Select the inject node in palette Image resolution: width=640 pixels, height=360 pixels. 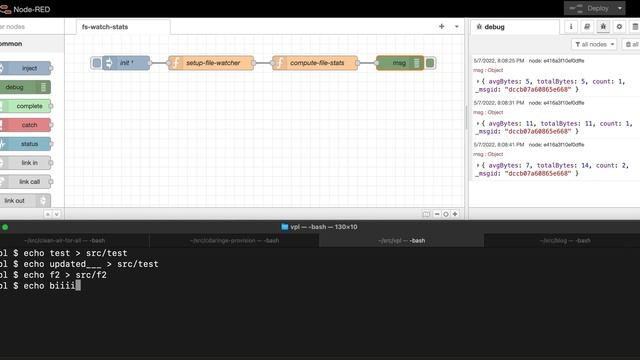(26, 68)
